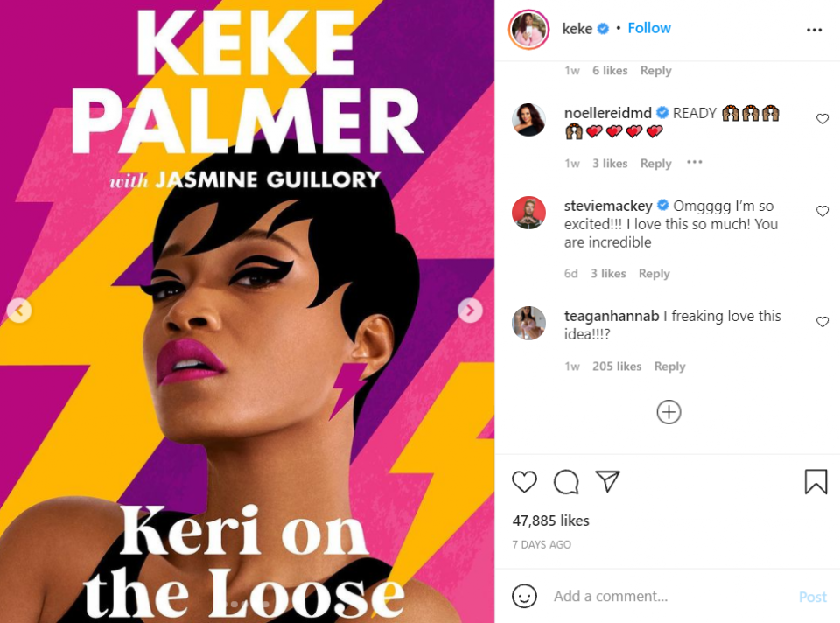
Task: Follow the keke account
Action: pos(648,28)
